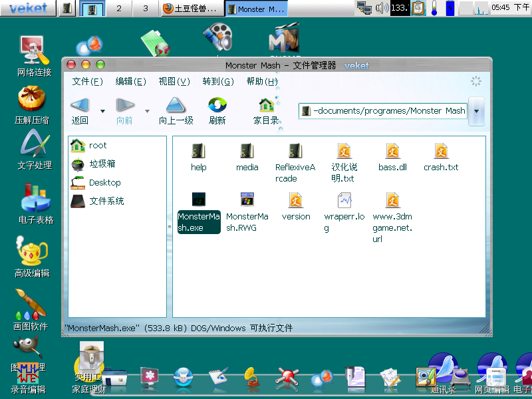Click the volume speaker tray icon

point(382,8)
